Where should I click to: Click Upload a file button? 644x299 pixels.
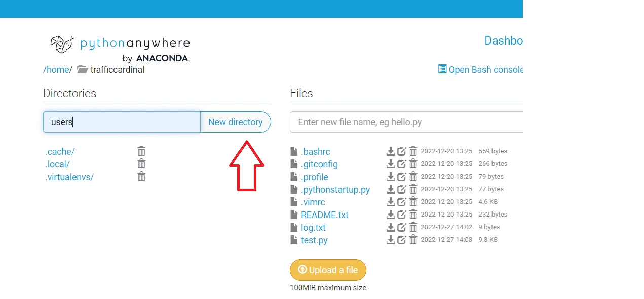pyautogui.click(x=328, y=270)
